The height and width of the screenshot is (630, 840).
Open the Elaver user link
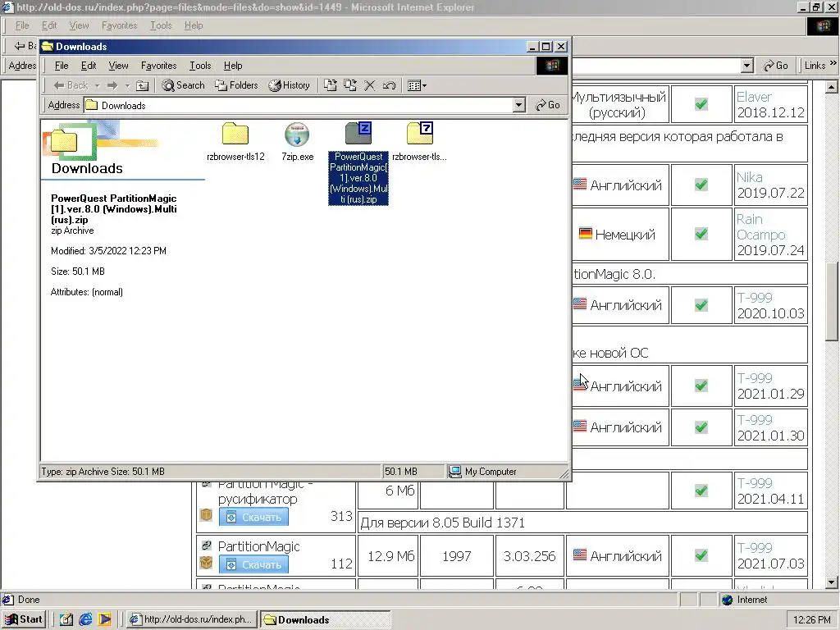(x=754, y=97)
